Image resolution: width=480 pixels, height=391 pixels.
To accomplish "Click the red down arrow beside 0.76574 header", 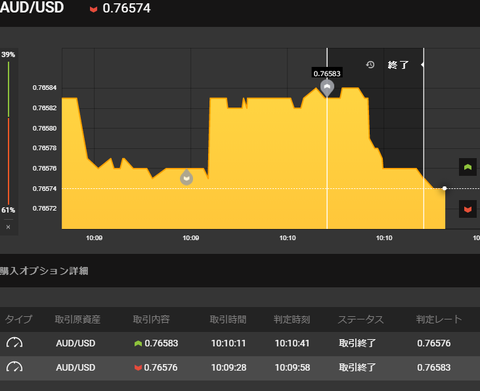I will coord(93,9).
